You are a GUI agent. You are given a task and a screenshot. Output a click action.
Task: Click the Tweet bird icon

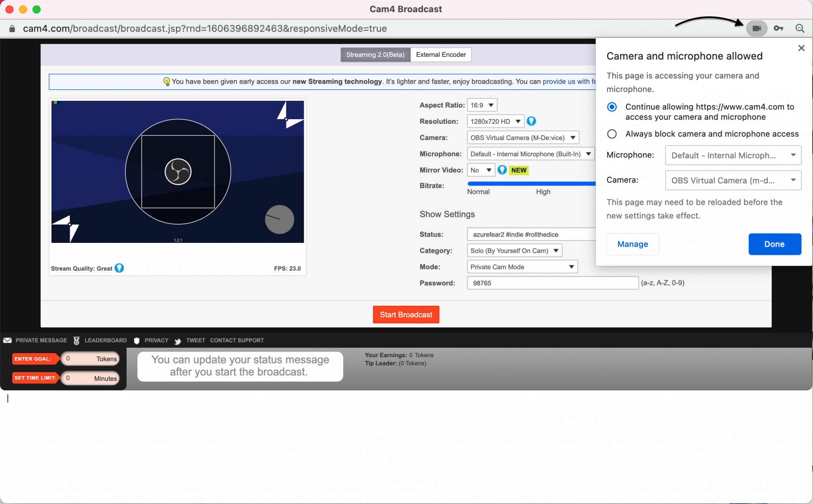[177, 341]
